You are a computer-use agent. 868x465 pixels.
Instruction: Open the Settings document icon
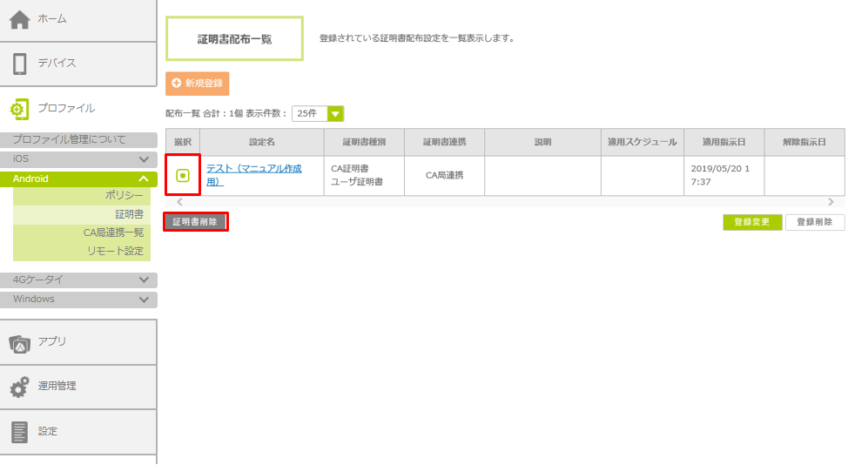(19, 432)
